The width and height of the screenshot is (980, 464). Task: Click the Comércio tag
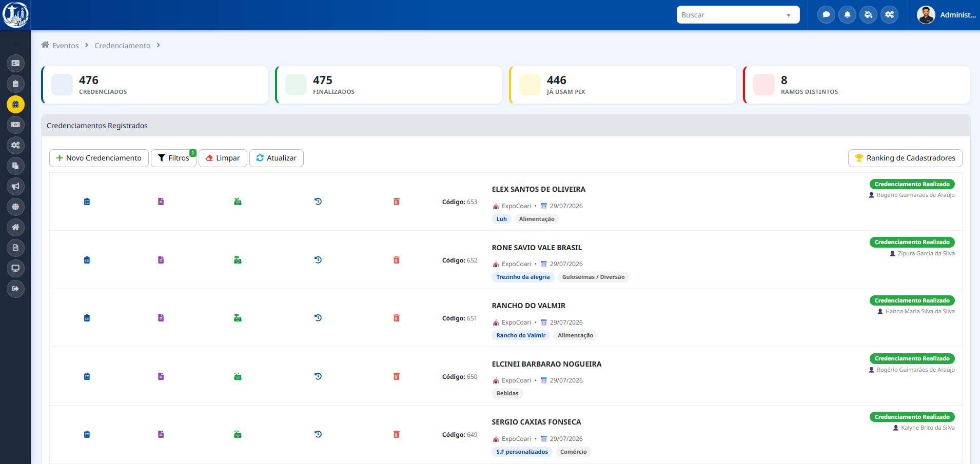(x=574, y=452)
